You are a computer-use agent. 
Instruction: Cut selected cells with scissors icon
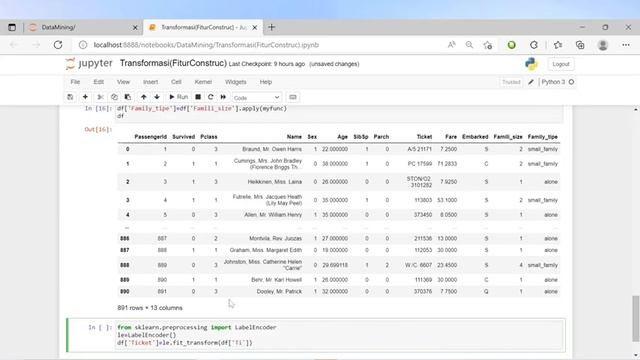coord(100,97)
